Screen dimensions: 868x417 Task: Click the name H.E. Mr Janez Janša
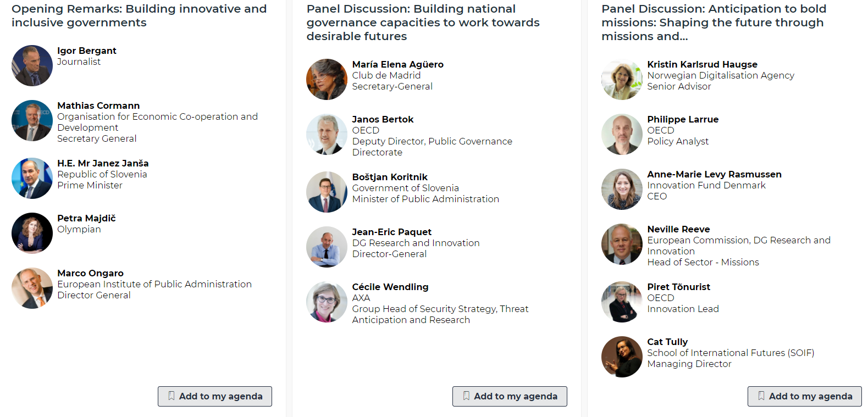pos(103,163)
